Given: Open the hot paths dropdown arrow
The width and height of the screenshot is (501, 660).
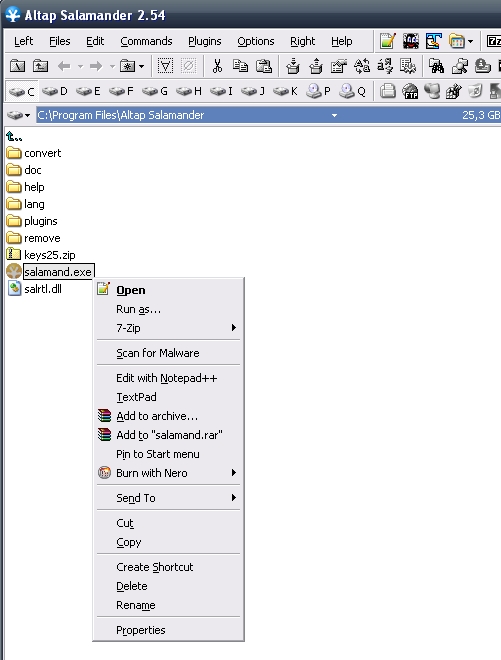Looking at the screenshot, I should pos(141,67).
